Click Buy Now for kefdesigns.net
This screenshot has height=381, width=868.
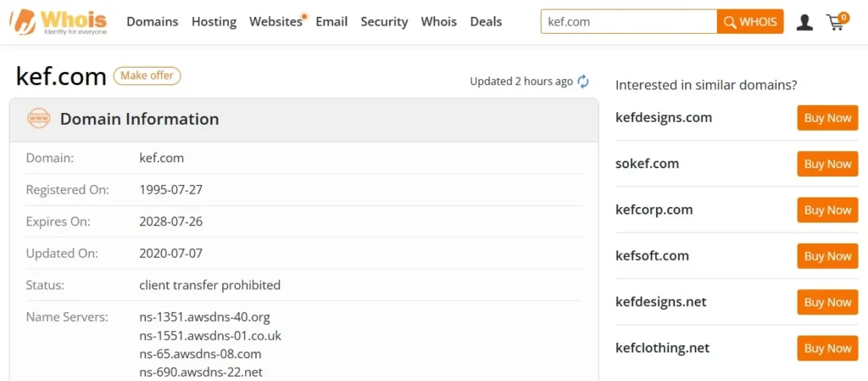click(827, 302)
